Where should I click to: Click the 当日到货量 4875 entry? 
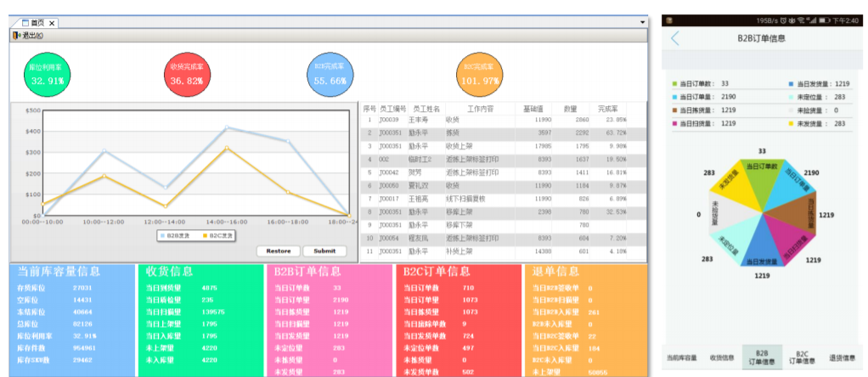(x=181, y=288)
